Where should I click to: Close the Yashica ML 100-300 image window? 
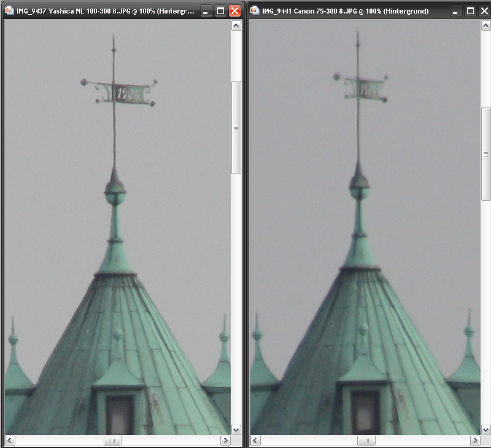pos(234,11)
